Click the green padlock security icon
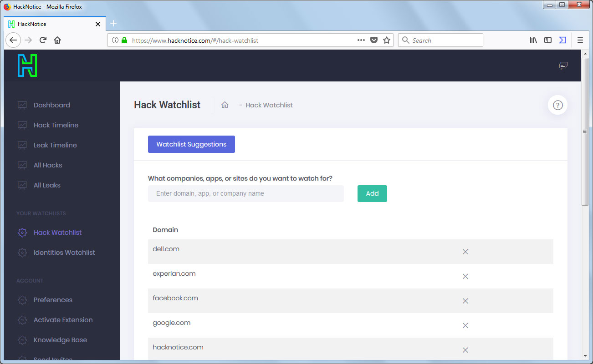This screenshot has height=364, width=593. point(124,40)
